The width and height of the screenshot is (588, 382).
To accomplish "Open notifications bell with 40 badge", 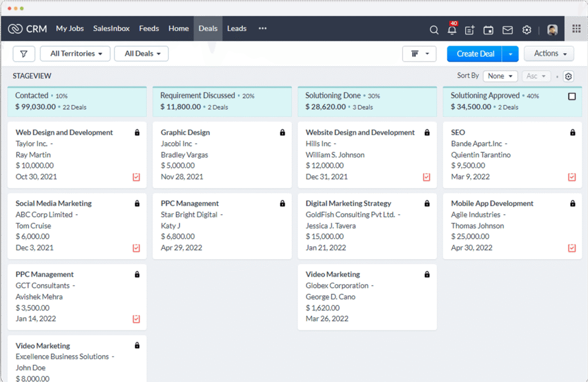I will pyautogui.click(x=452, y=29).
